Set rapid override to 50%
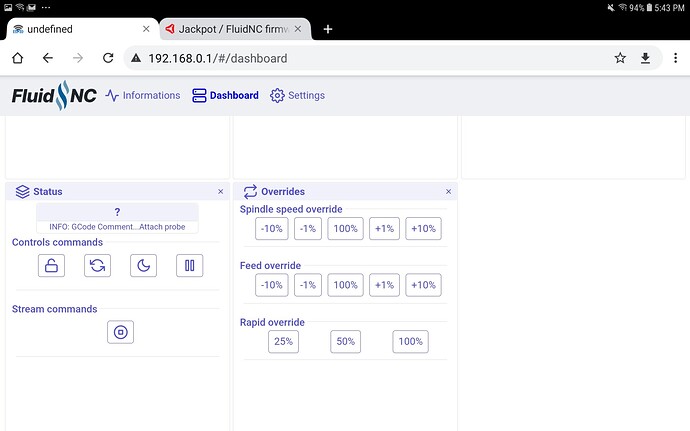Image resolution: width=690 pixels, height=431 pixels. [x=345, y=342]
